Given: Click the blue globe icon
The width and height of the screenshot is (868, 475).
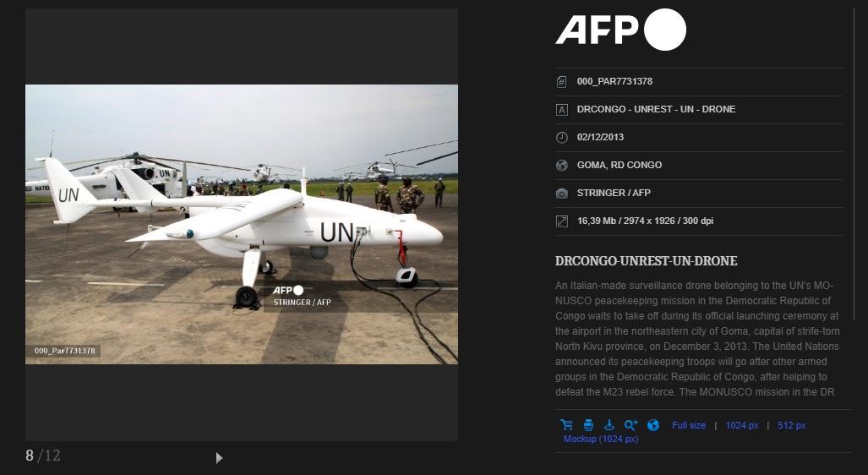Looking at the screenshot, I should coord(653,424).
